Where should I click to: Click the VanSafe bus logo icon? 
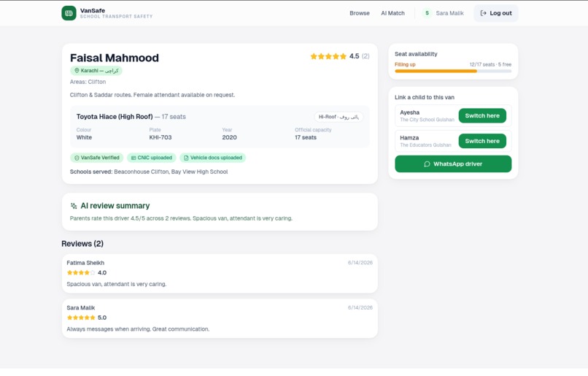(x=69, y=13)
